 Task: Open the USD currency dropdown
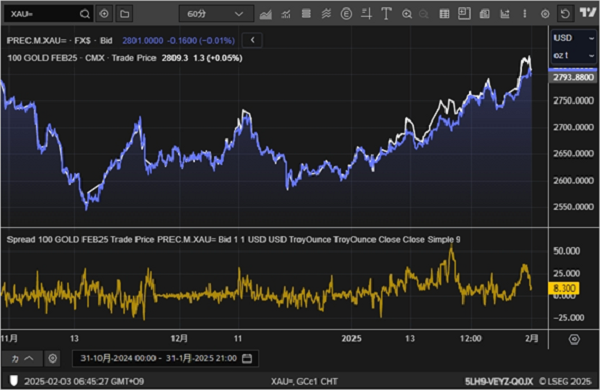(574, 38)
